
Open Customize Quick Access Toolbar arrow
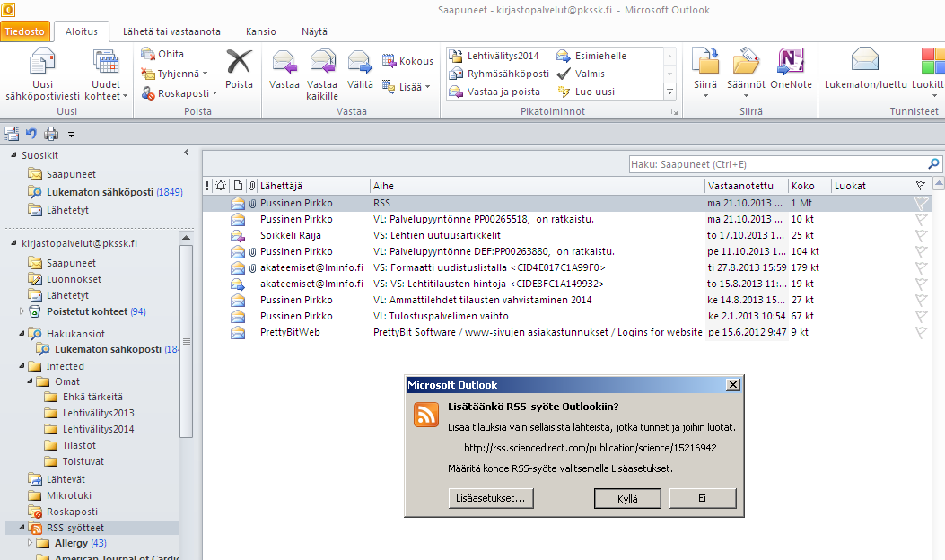[71, 135]
